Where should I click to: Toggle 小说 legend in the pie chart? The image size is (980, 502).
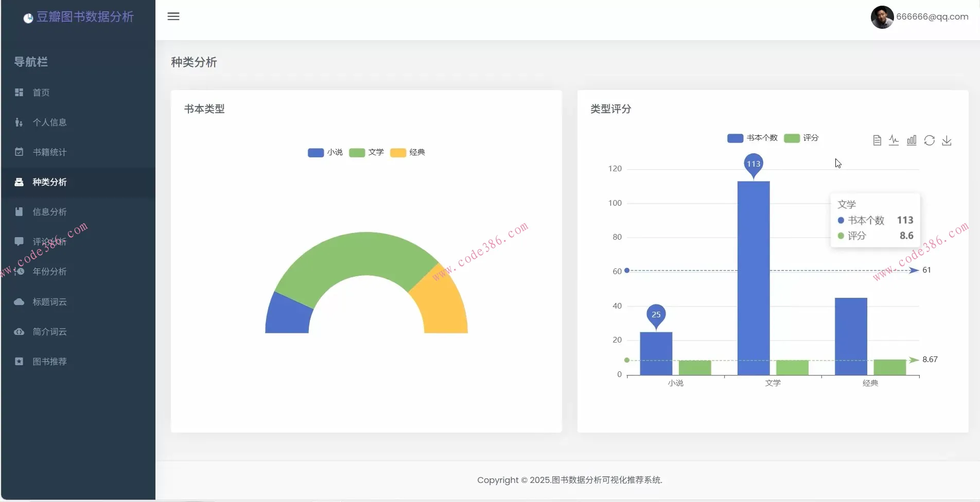[x=325, y=153]
